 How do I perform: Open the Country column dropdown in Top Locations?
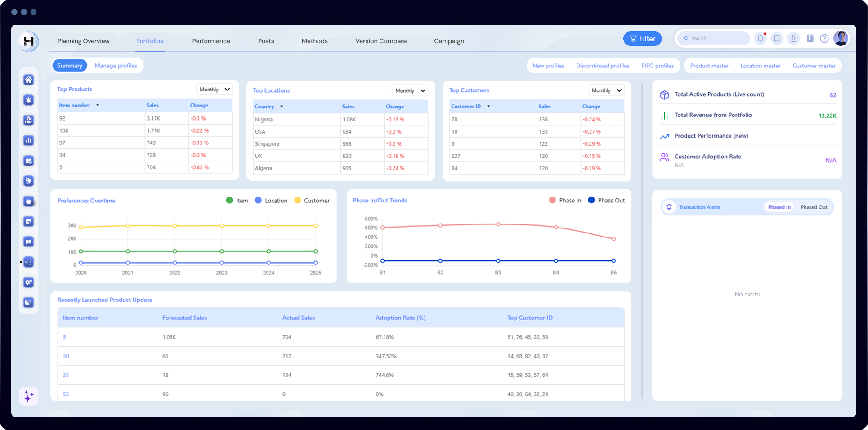click(282, 107)
